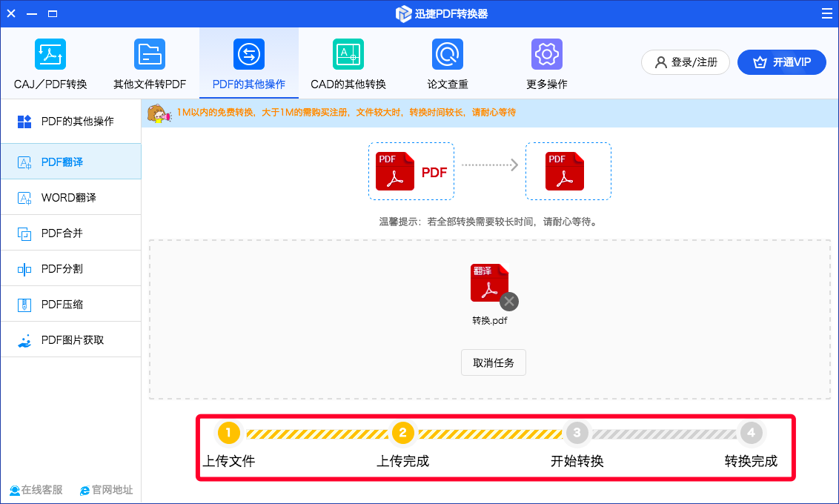
Task: Click the 上传完成 step label
Action: (403, 461)
